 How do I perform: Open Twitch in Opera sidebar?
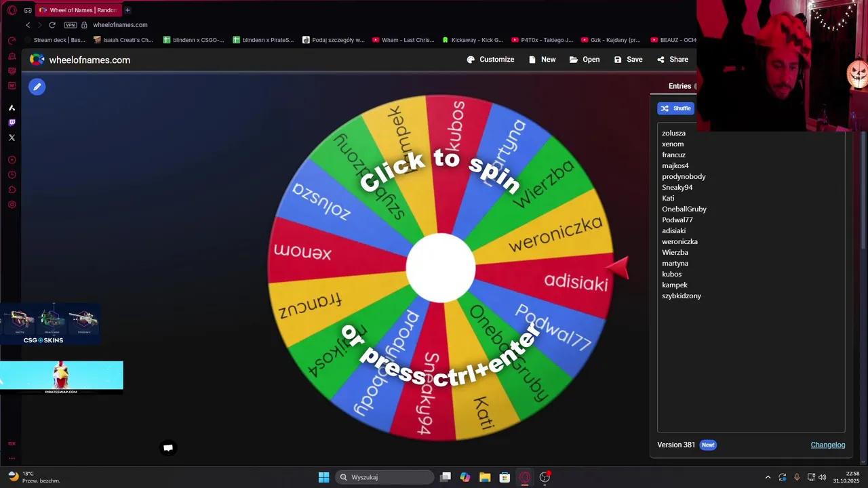[x=12, y=123]
